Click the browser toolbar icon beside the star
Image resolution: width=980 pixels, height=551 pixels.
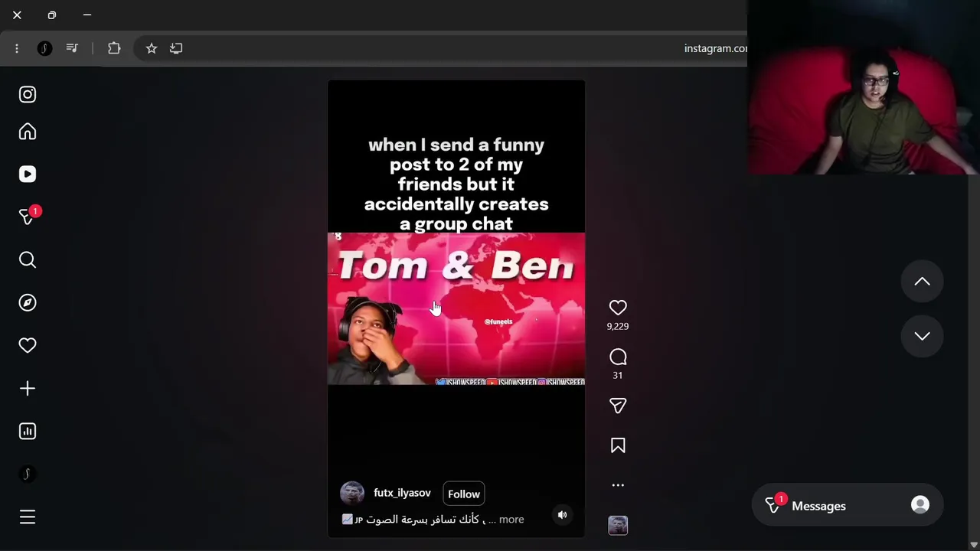[x=176, y=48]
